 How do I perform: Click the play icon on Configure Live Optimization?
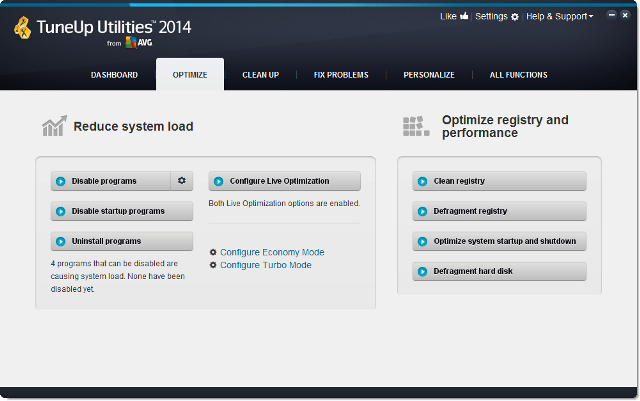(219, 181)
